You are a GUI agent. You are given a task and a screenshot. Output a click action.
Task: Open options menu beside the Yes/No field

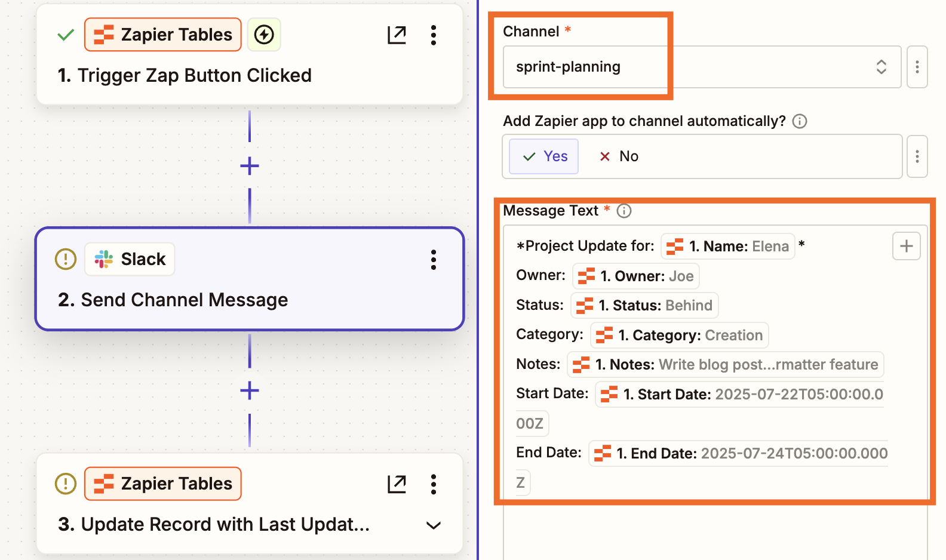(x=917, y=156)
